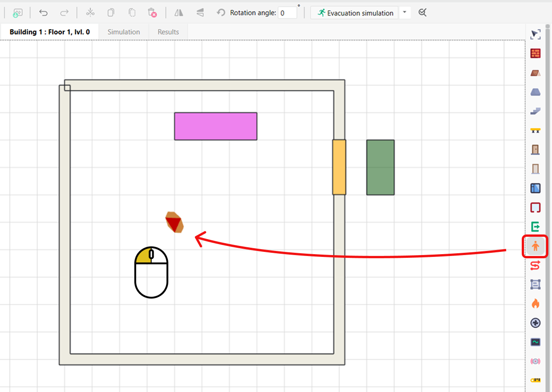
Task: Redo the last action
Action: click(x=64, y=13)
